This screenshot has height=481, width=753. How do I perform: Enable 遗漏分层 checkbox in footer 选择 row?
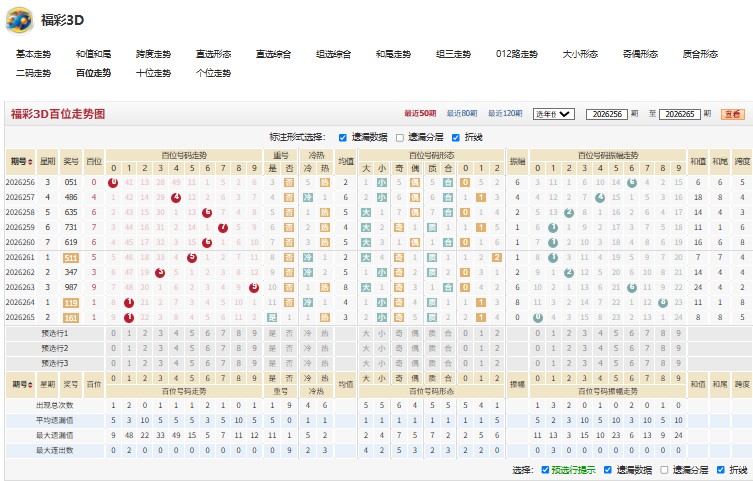pyautogui.click(x=664, y=470)
